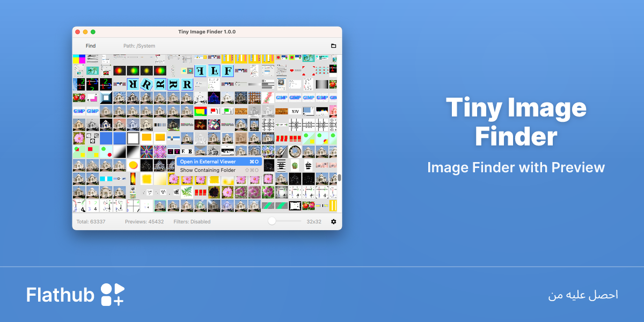
Task: Choose Open in External Viewer
Action: click(x=219, y=162)
